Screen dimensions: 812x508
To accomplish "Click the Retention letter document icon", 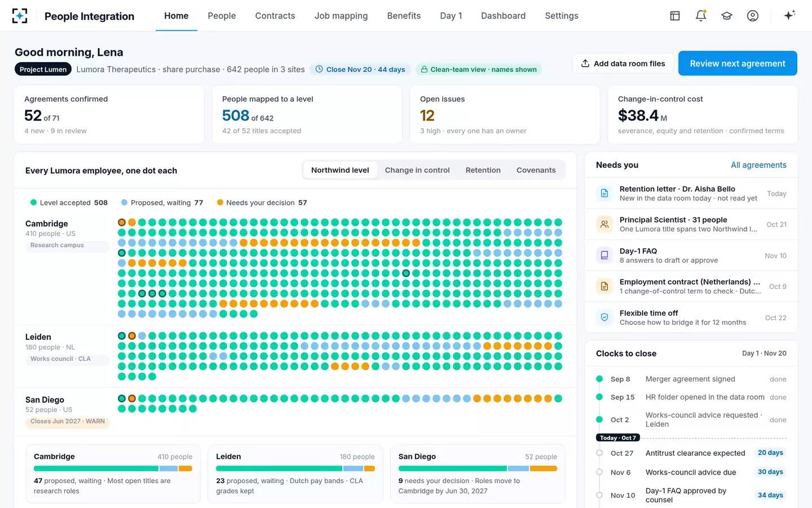I will click(604, 194).
